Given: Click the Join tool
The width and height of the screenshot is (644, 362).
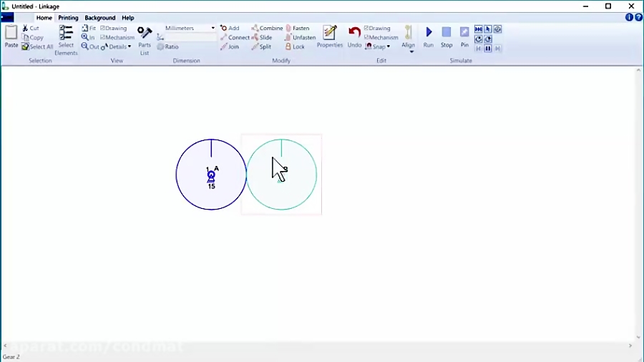Looking at the screenshot, I should coord(229,47).
